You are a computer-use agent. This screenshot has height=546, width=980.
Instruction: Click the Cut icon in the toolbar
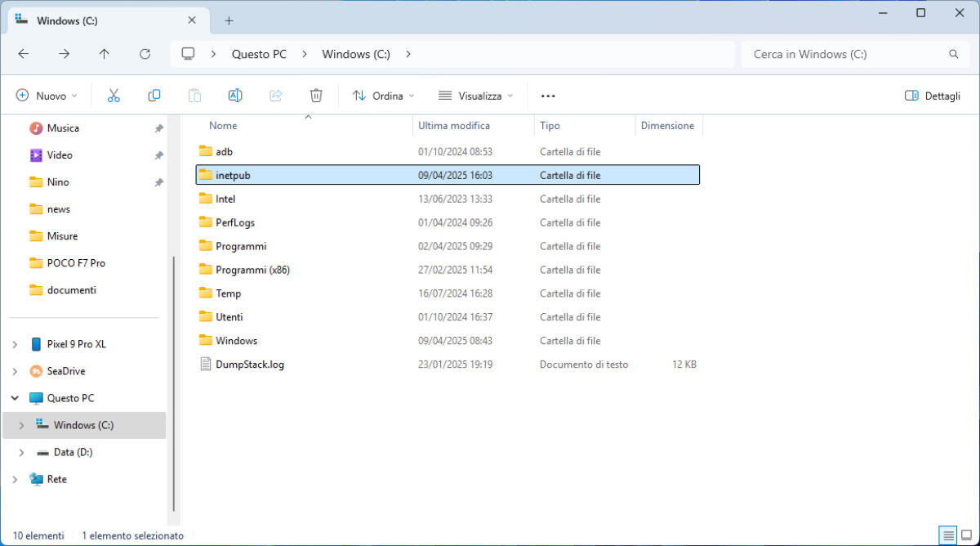114,95
